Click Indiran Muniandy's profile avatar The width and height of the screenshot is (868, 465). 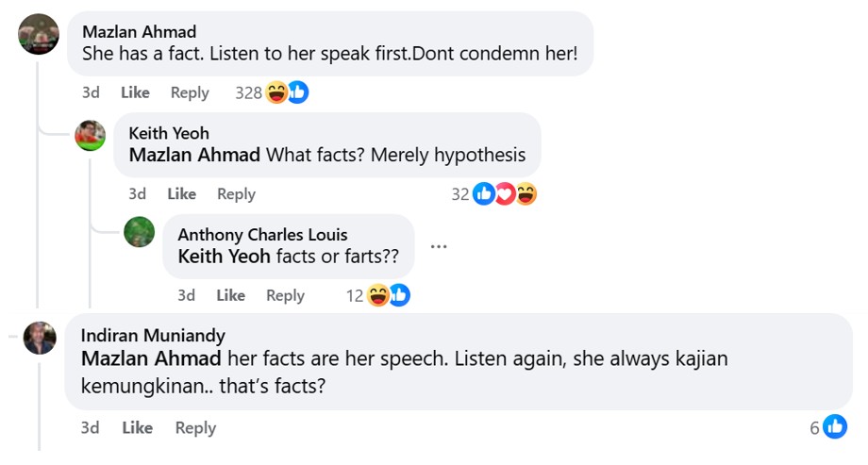tap(39, 338)
